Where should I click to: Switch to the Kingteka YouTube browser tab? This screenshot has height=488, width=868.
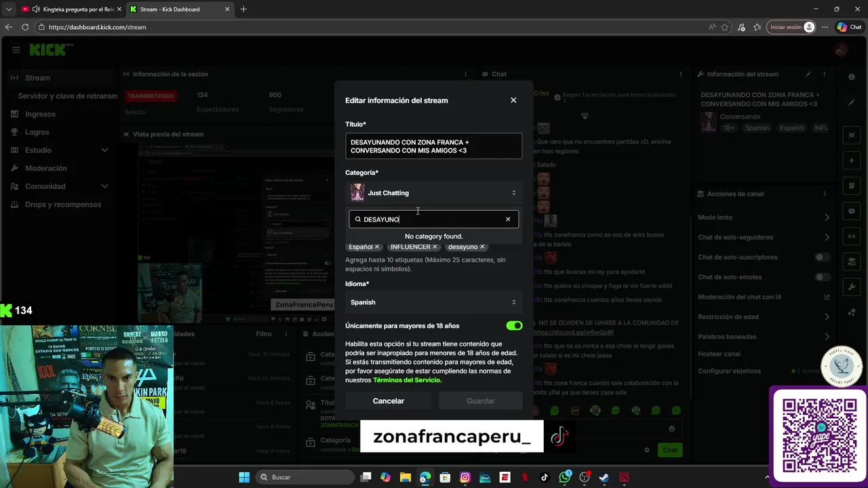[x=71, y=9]
